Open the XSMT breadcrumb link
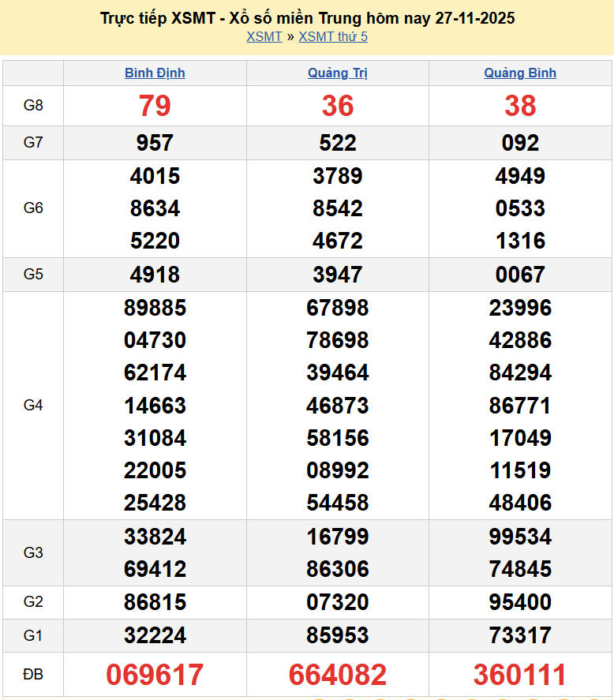Image resolution: width=614 pixels, height=700 pixels. click(x=264, y=36)
